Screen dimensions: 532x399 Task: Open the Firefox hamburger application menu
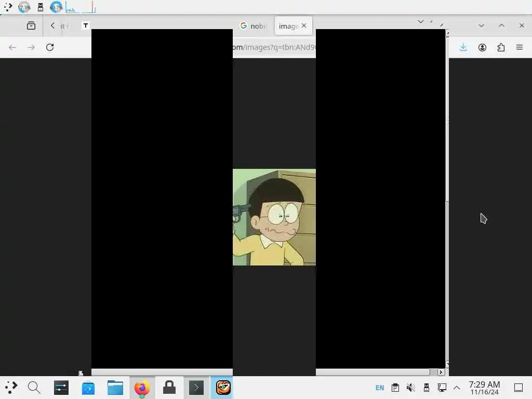pyautogui.click(x=520, y=47)
